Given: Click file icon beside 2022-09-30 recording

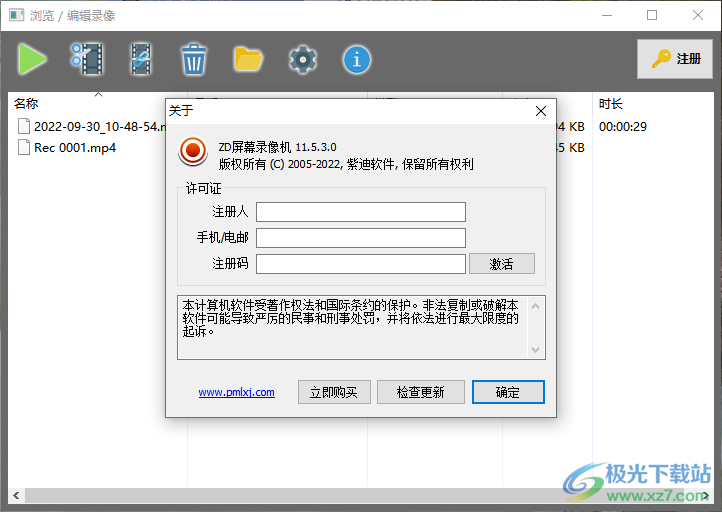Looking at the screenshot, I should tap(23, 126).
